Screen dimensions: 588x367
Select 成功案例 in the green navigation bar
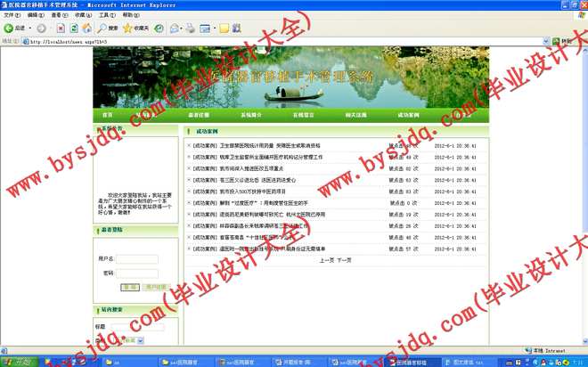coord(408,115)
